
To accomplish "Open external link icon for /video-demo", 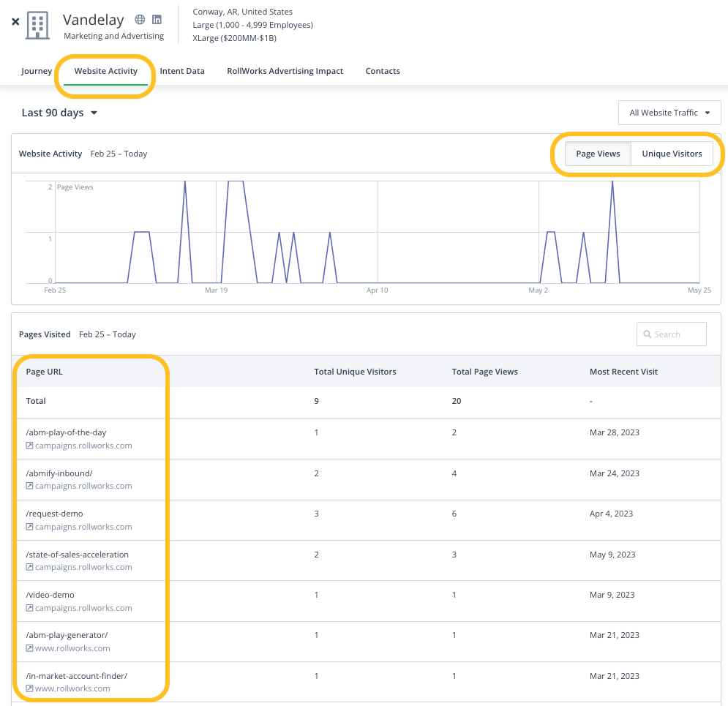I will (29, 608).
